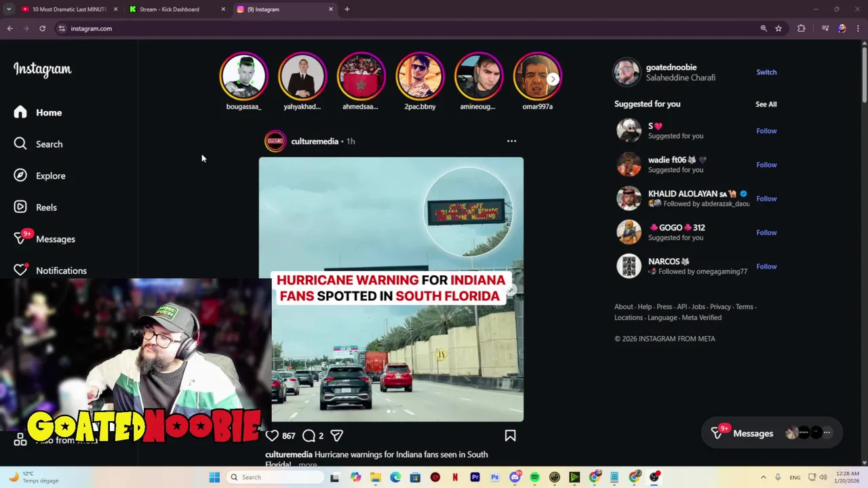Open a new browser tab
Image resolution: width=868 pixels, height=488 pixels.
(x=347, y=9)
